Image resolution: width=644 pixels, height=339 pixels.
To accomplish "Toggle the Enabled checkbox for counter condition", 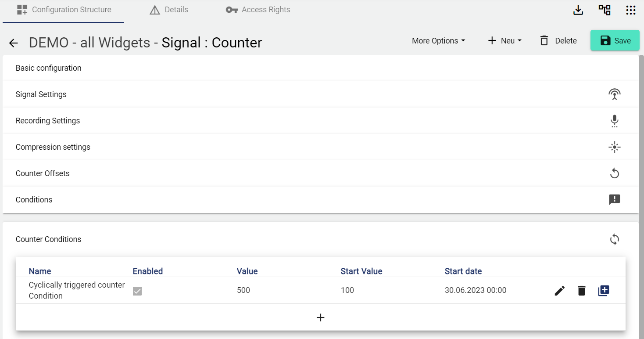I will (137, 291).
